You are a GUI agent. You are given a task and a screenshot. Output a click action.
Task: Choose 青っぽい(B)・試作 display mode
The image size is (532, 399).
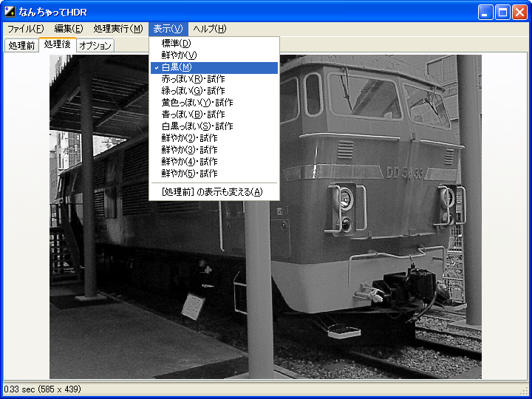click(x=214, y=115)
